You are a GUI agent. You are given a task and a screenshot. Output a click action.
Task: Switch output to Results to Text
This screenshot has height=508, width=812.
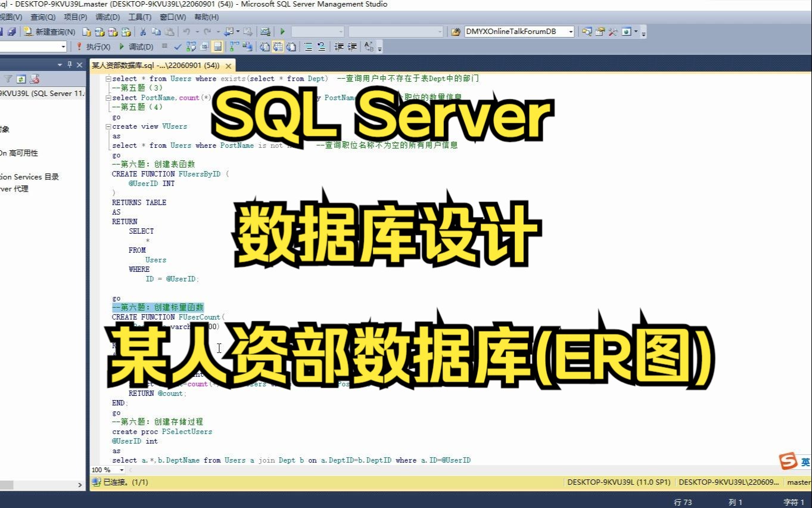click(264, 47)
